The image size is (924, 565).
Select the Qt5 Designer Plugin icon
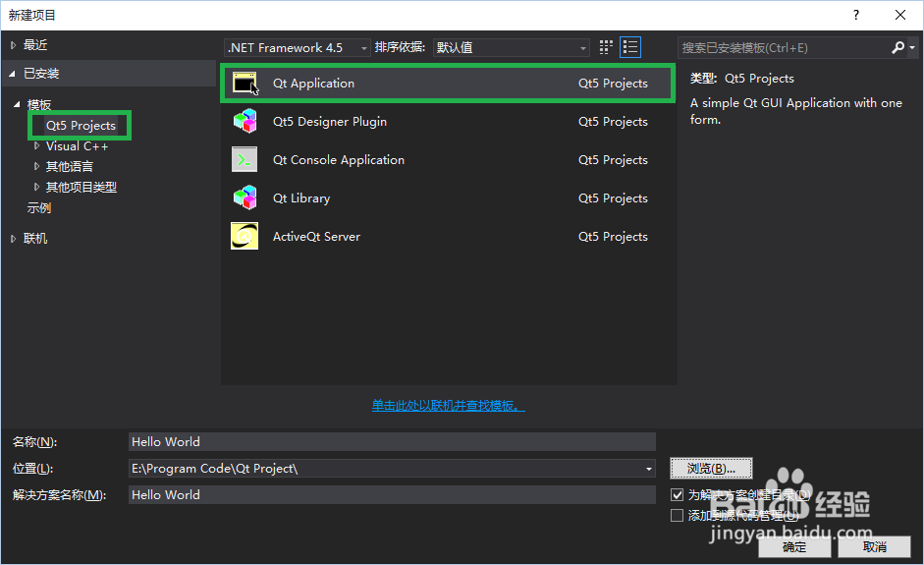click(x=245, y=121)
